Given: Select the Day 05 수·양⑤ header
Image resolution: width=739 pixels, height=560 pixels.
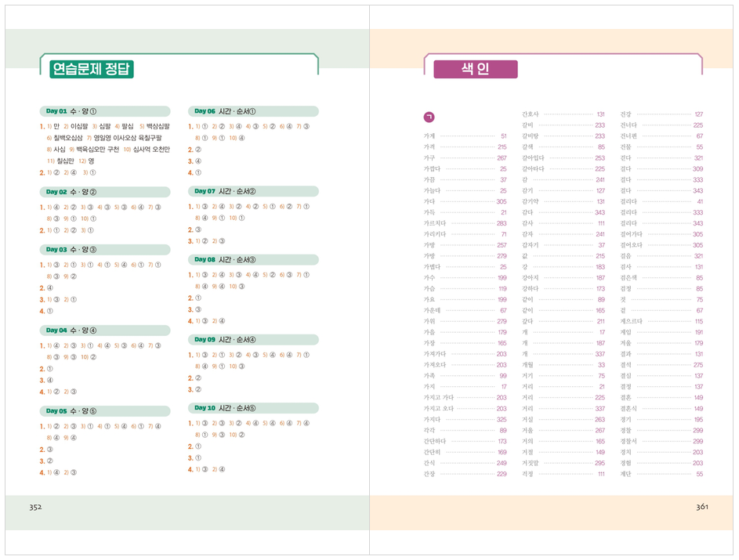Looking at the screenshot, I should [x=105, y=410].
